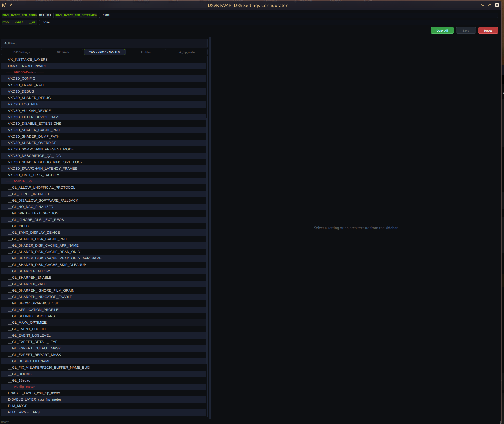The height and width of the screenshot is (424, 504).
Task: Select __GL_SHADER_DISK_CACHE_SKIP_CLEANUP row
Action: tap(104, 265)
